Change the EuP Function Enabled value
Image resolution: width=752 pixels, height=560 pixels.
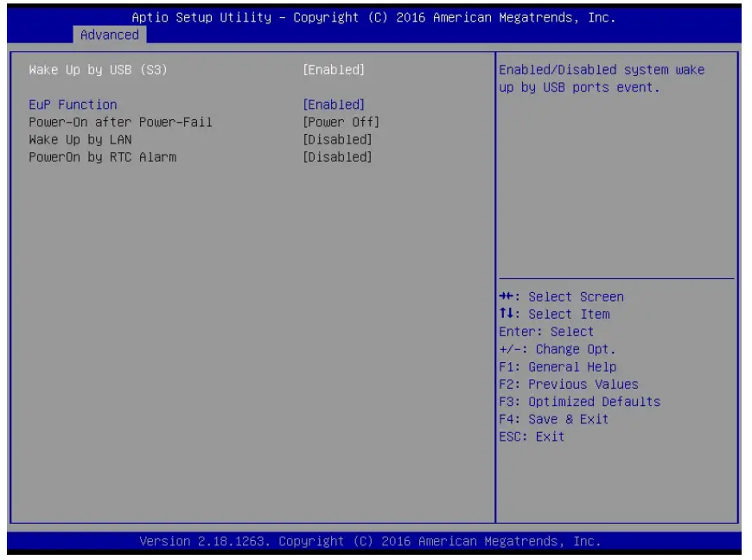pos(334,105)
